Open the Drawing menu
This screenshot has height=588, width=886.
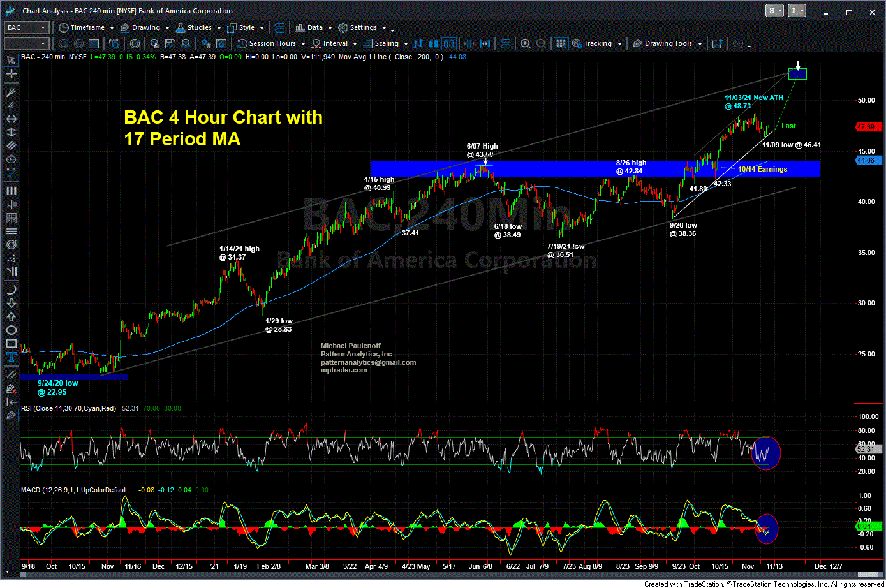pyautogui.click(x=144, y=27)
